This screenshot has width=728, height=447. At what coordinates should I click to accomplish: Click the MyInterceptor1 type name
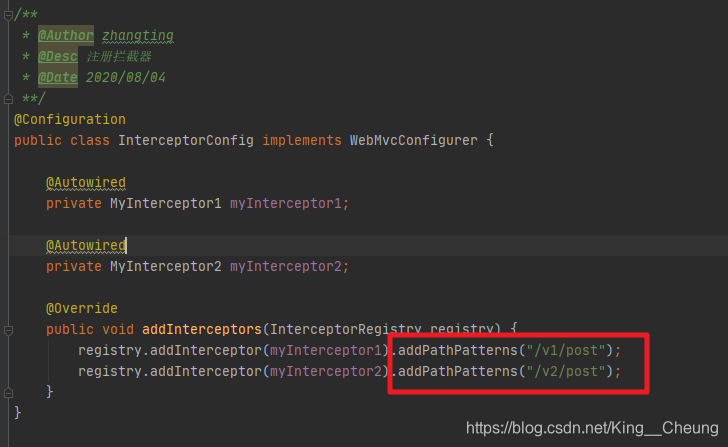click(165, 203)
